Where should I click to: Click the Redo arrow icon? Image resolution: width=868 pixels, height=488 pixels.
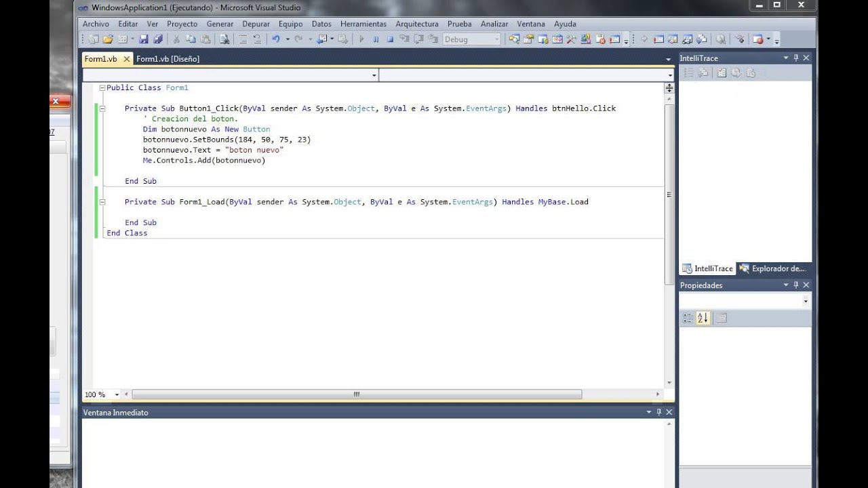[298, 39]
